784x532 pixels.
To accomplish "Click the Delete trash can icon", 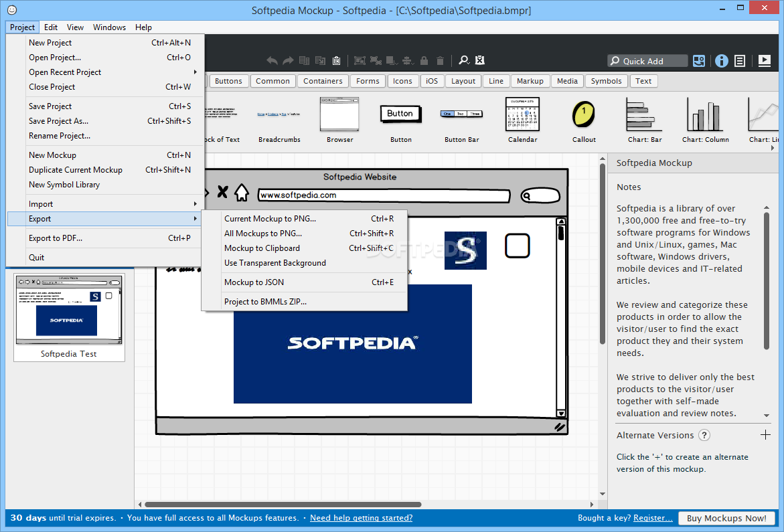I will [x=440, y=60].
